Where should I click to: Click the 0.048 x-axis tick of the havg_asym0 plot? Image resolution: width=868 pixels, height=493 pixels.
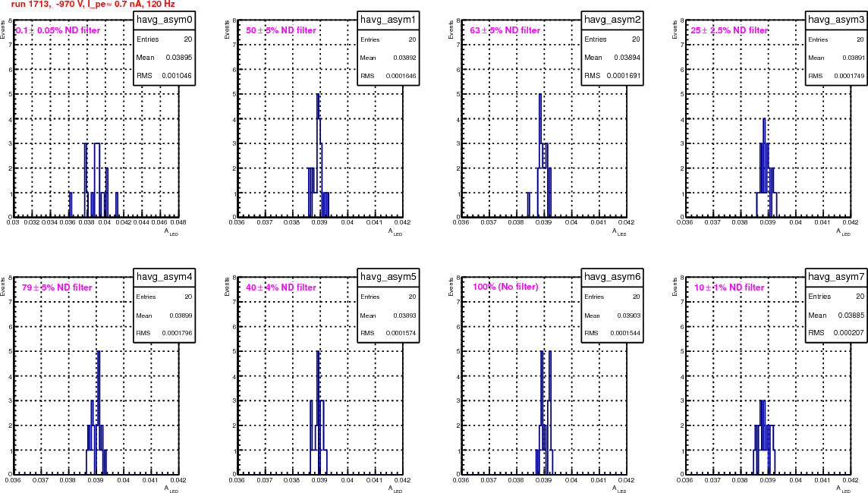[x=178, y=222]
